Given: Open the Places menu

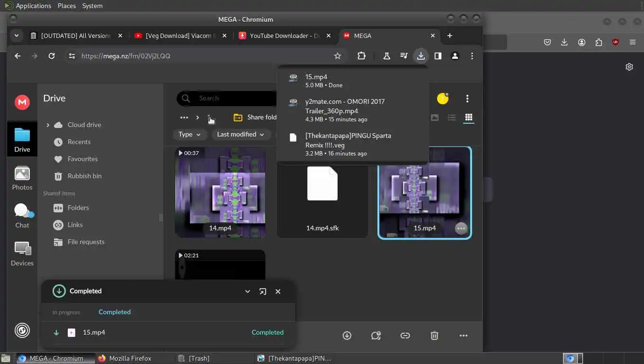Looking at the screenshot, I should 67,6.
